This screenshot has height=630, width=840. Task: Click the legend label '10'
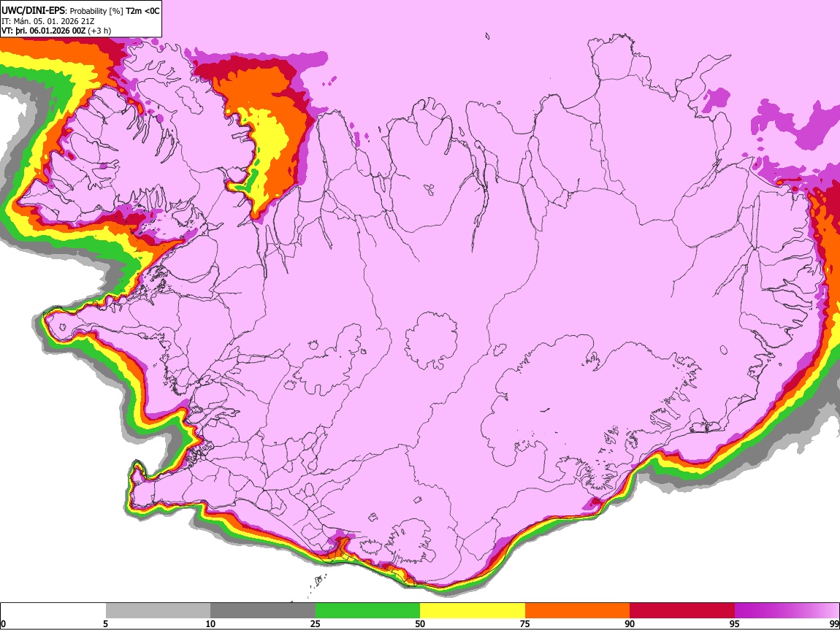click(x=210, y=623)
